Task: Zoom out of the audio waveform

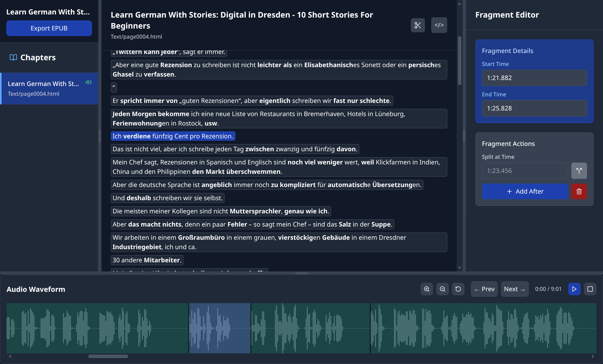Action: (443, 289)
